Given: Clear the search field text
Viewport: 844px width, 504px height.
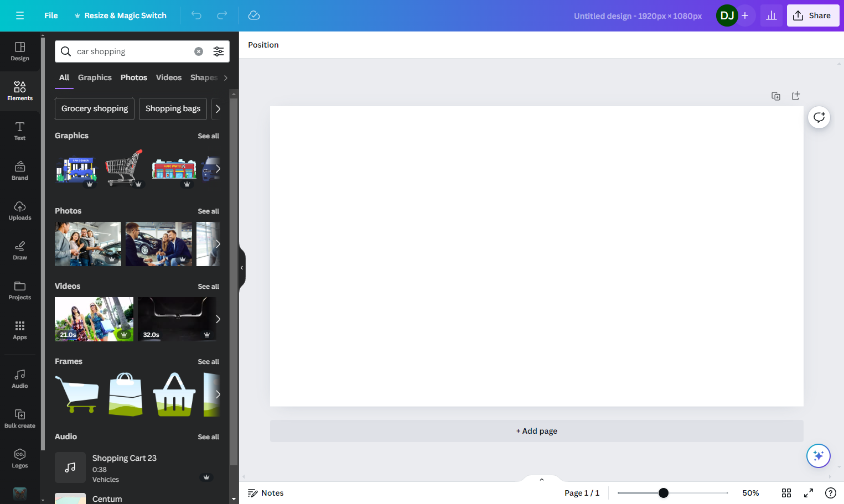Looking at the screenshot, I should pyautogui.click(x=199, y=51).
